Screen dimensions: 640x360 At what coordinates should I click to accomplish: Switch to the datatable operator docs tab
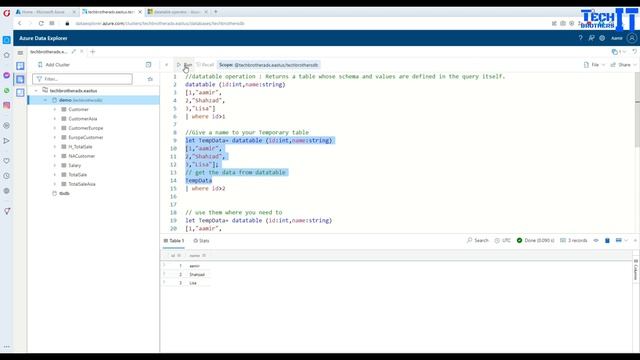[x=178, y=12]
